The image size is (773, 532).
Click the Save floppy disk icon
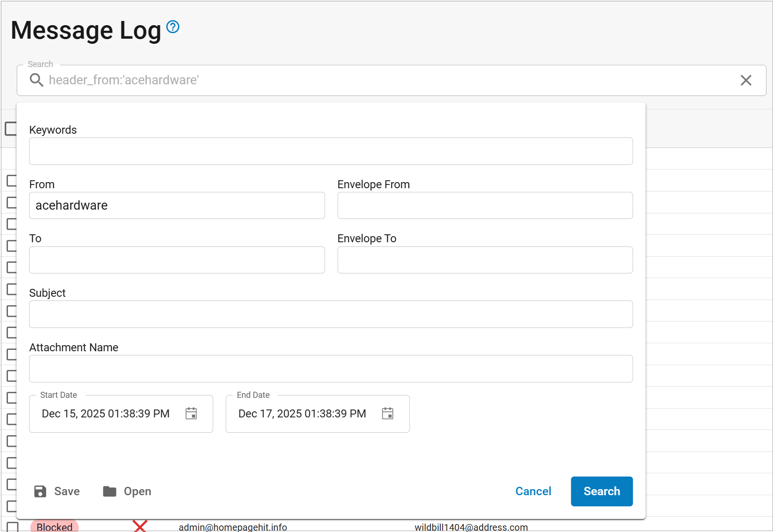41,491
